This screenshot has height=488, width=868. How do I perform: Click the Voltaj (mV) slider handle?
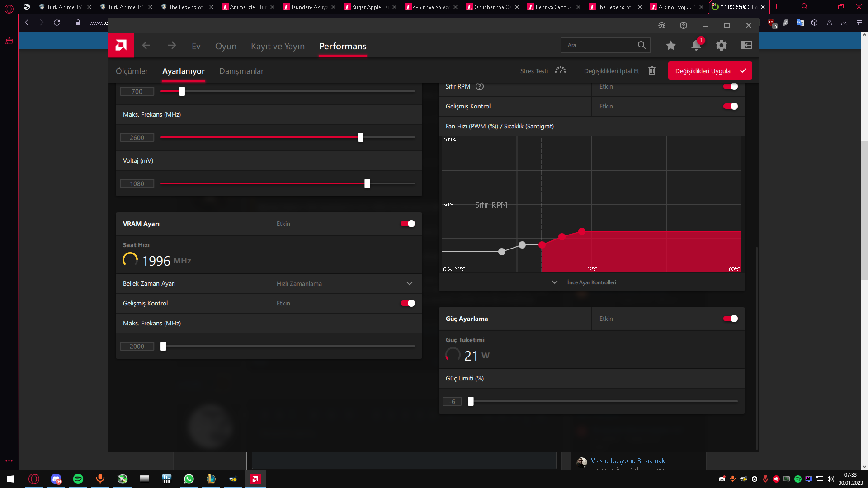point(367,183)
